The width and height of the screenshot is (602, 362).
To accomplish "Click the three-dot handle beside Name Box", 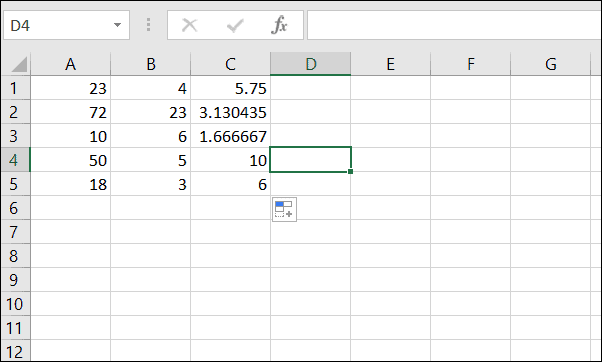I will click(149, 25).
